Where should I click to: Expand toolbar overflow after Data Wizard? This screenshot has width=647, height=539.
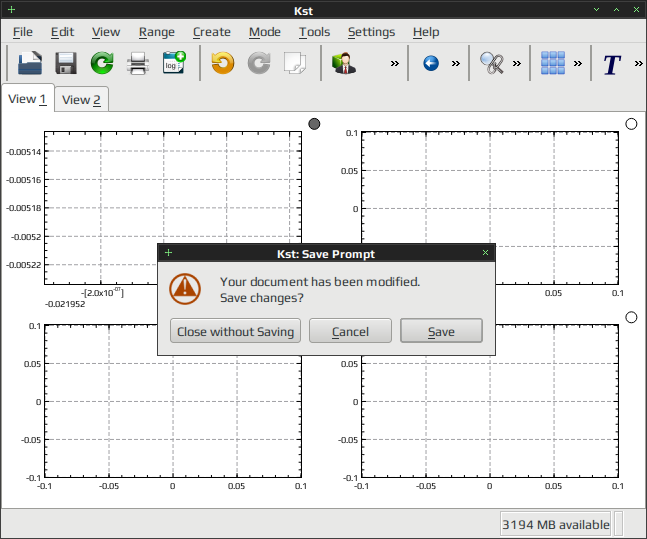395,63
